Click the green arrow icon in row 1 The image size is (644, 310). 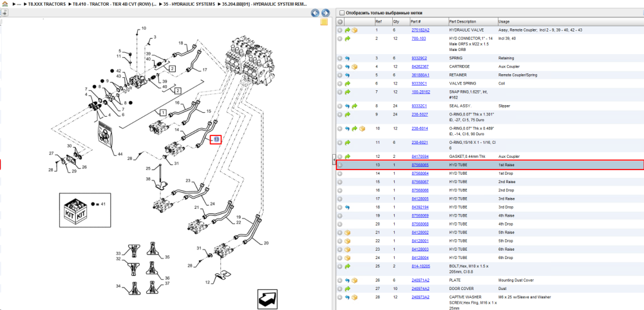(x=347, y=30)
